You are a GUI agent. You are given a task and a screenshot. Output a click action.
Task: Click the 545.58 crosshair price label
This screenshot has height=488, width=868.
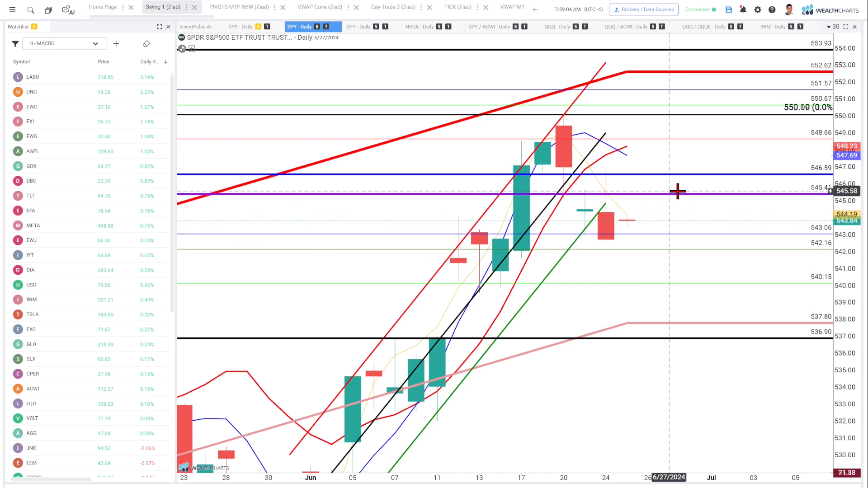(846, 191)
